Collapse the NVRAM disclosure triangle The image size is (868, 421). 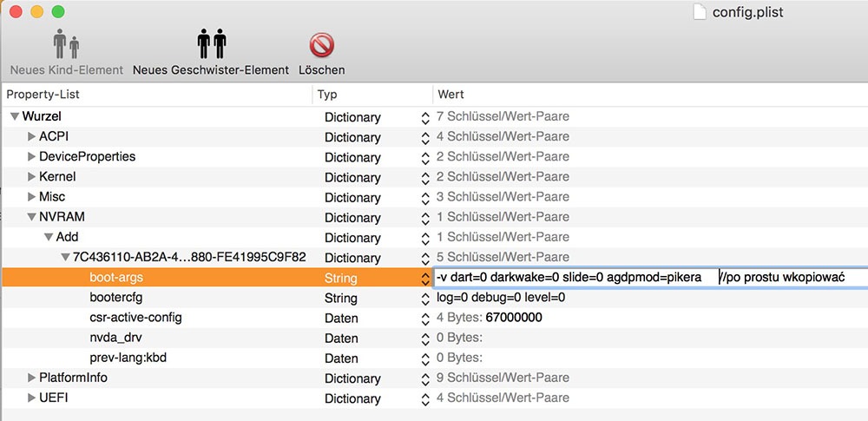click(x=31, y=217)
